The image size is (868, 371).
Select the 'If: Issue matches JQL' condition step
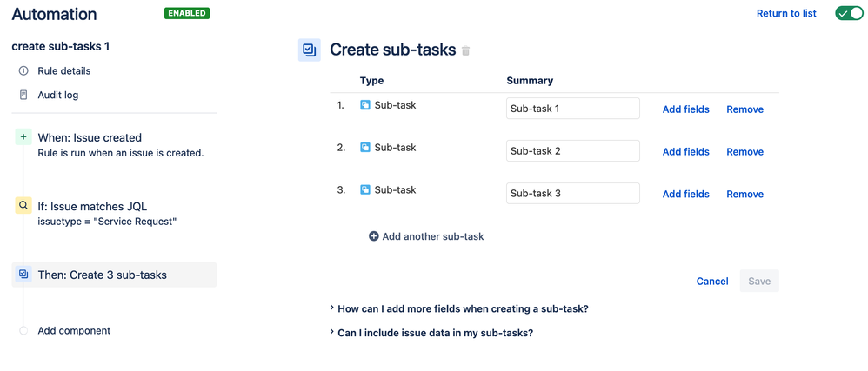coord(92,206)
